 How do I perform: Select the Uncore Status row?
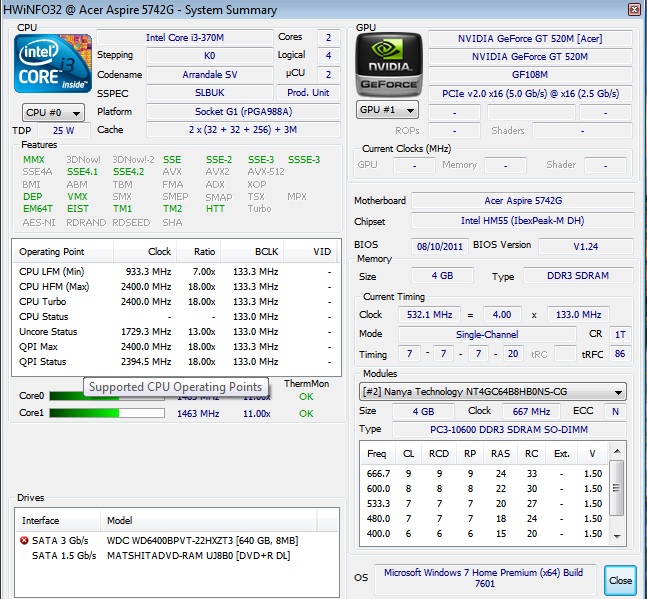tap(176, 332)
